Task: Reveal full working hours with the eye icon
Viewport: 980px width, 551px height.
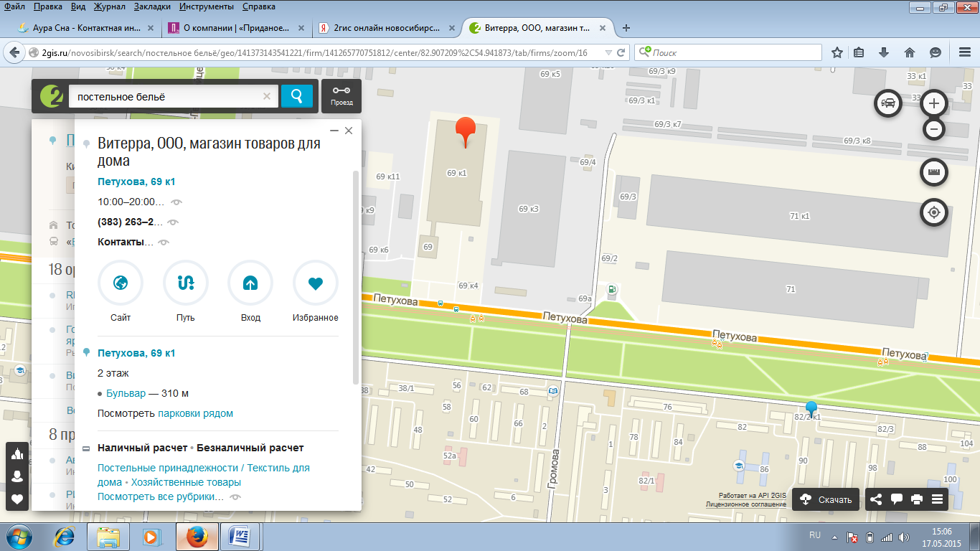Action: pos(176,202)
